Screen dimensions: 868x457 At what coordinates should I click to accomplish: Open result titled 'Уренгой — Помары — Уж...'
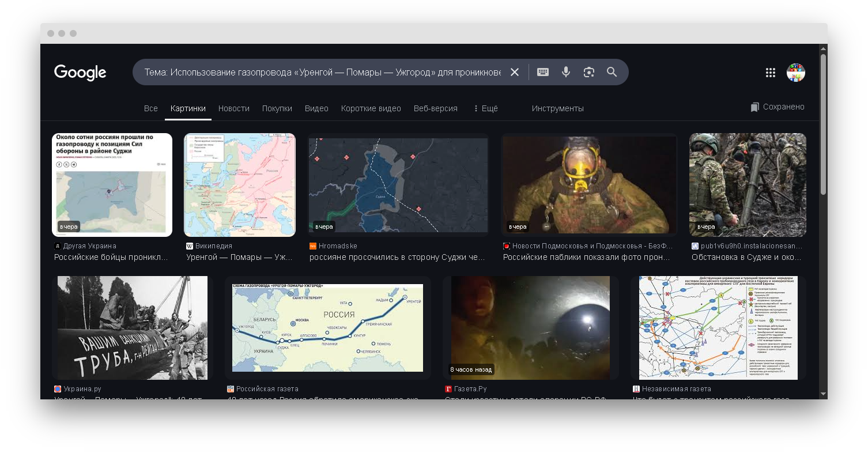[240, 257]
